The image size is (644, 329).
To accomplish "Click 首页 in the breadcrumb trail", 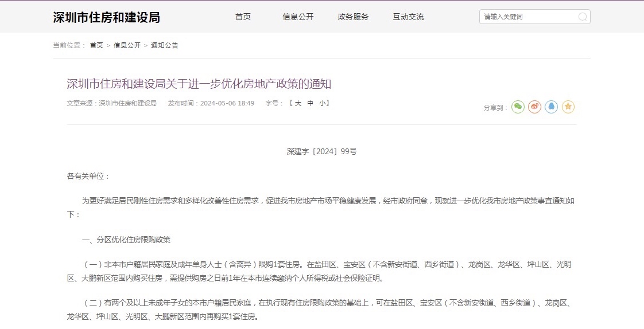I will (96, 45).
